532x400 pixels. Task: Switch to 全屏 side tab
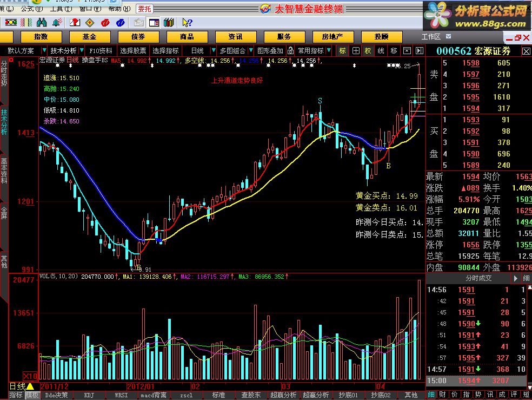[x=4, y=212]
